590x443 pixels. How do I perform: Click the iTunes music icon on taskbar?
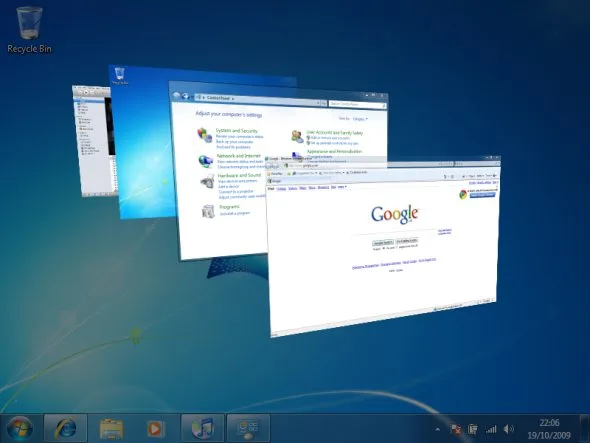[202, 428]
